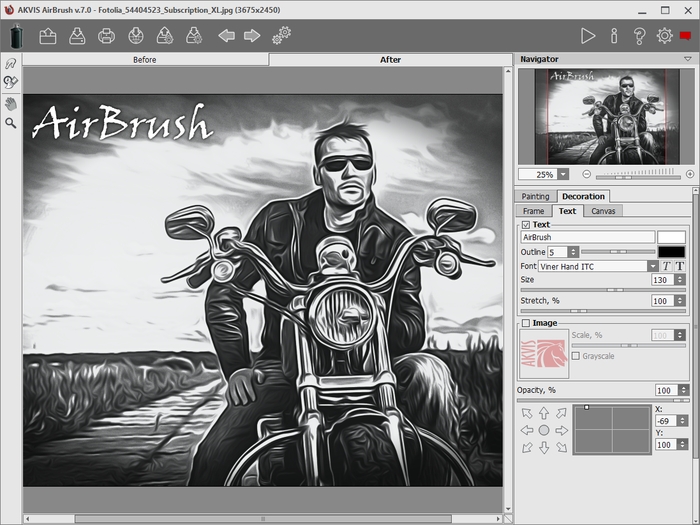The height and width of the screenshot is (525, 700).
Task: Move text left with left arrow
Action: (527, 430)
